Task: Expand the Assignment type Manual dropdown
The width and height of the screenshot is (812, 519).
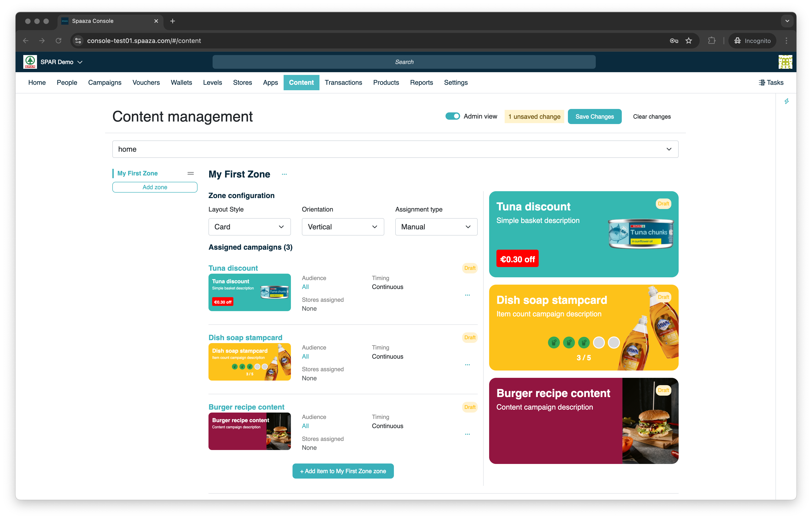Action: [436, 227]
